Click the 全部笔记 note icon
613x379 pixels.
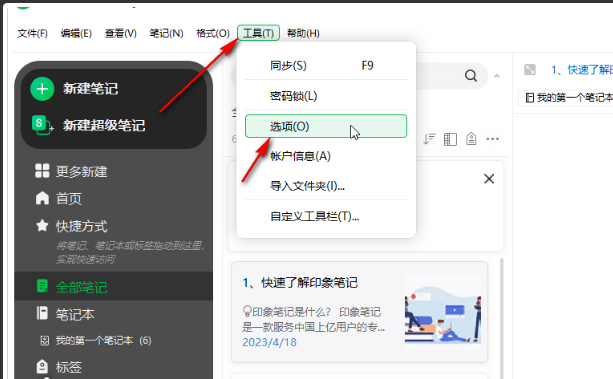click(x=42, y=286)
